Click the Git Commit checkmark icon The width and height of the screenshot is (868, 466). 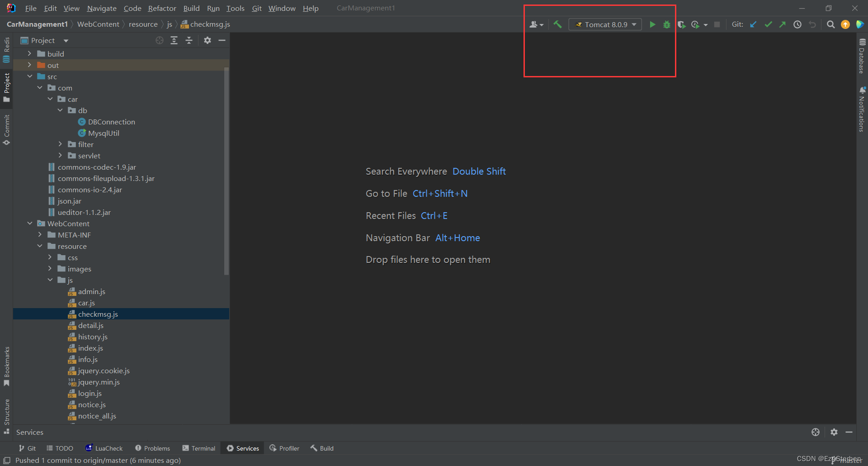point(768,24)
